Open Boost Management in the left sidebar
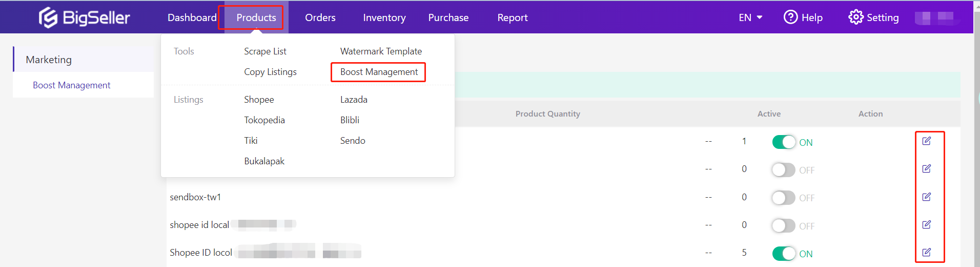 (x=71, y=85)
